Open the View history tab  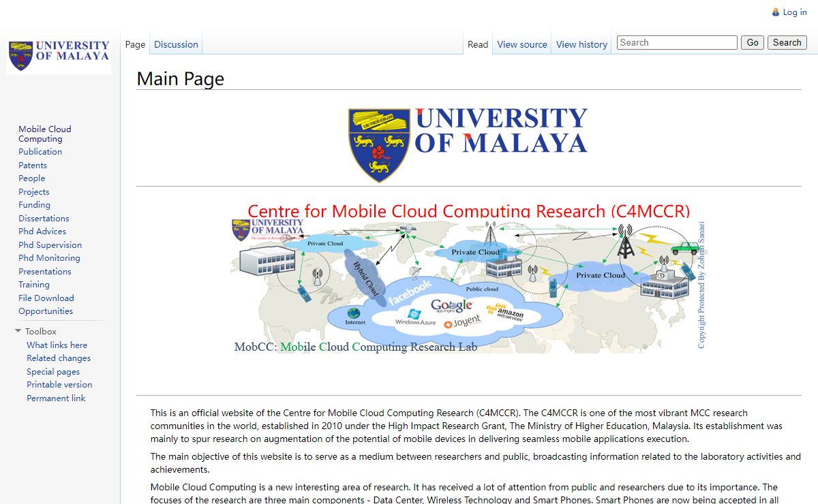click(581, 44)
